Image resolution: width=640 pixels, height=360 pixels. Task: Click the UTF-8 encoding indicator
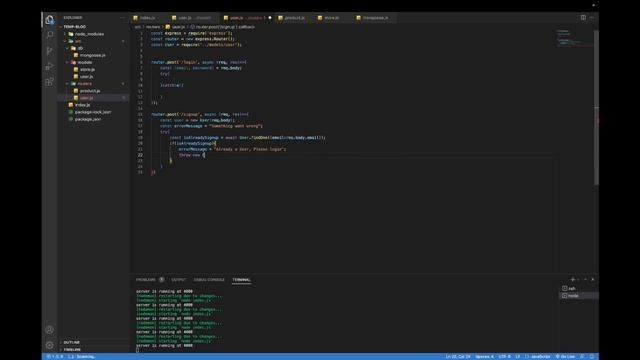point(504,356)
